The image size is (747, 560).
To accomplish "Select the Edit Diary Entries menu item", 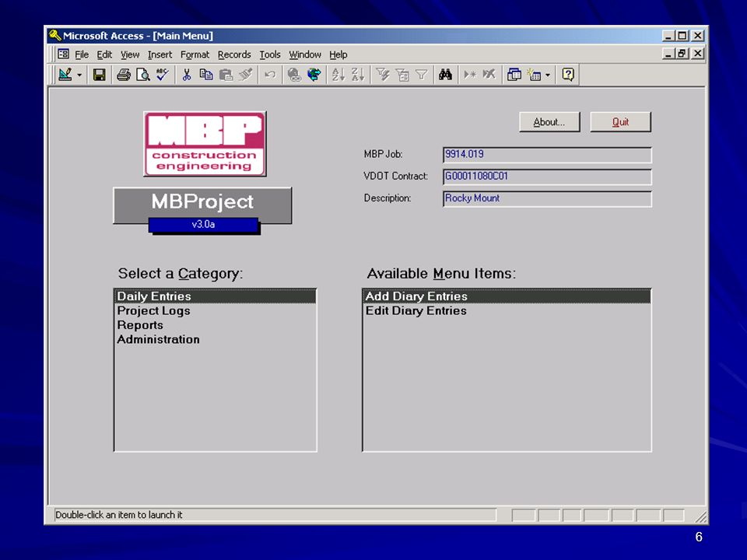I will (x=507, y=310).
